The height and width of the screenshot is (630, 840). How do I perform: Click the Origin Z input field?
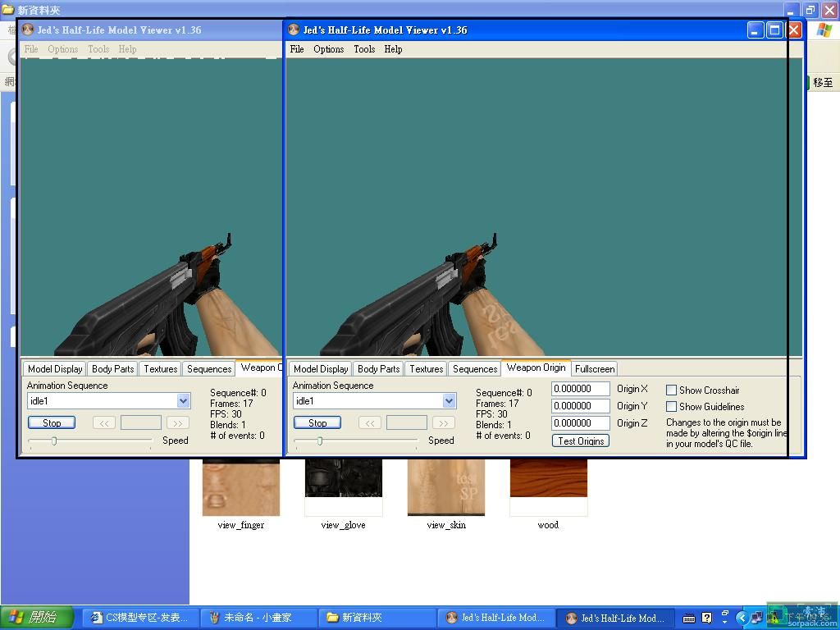click(x=581, y=423)
